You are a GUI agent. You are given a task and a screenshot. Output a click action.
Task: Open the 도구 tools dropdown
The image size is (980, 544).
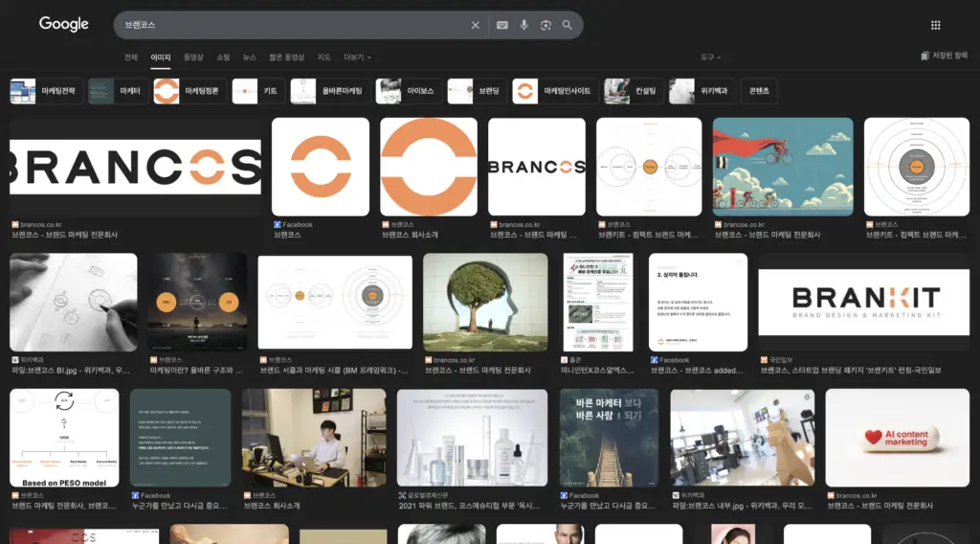click(x=710, y=57)
